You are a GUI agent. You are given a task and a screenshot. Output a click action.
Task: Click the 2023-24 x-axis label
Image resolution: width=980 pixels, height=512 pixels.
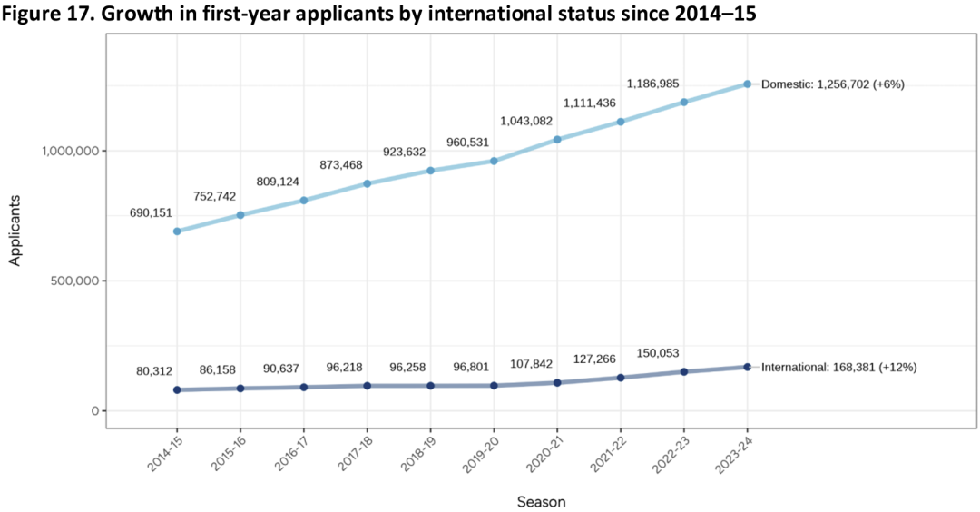pyautogui.click(x=734, y=455)
